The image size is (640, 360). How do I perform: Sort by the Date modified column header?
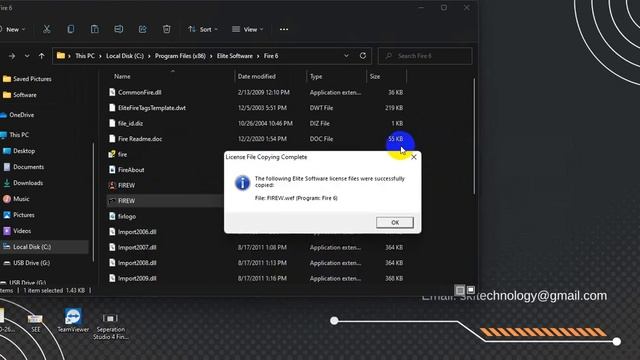coord(257,76)
